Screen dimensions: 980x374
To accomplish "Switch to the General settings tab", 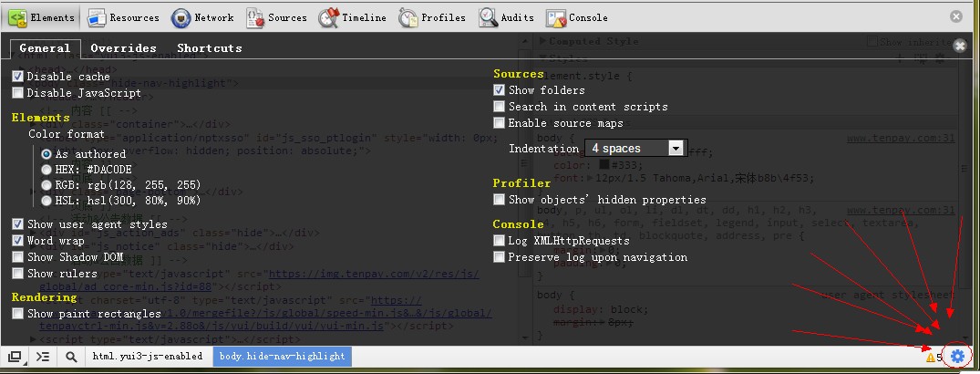I will pyautogui.click(x=45, y=48).
